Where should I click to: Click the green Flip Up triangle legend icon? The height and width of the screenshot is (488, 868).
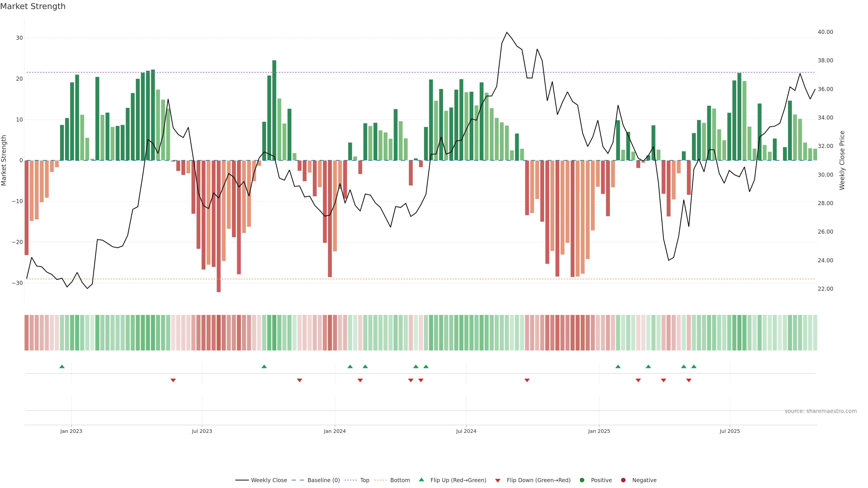pos(421,480)
